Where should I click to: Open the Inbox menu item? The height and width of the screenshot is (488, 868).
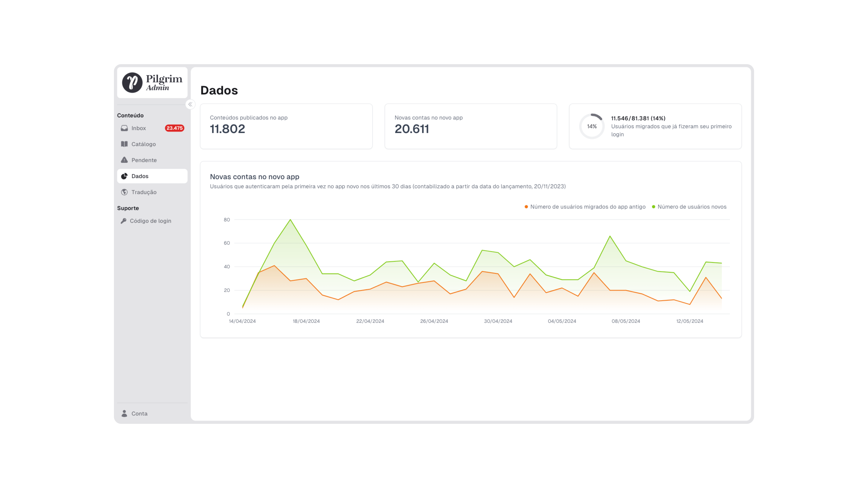152,128
